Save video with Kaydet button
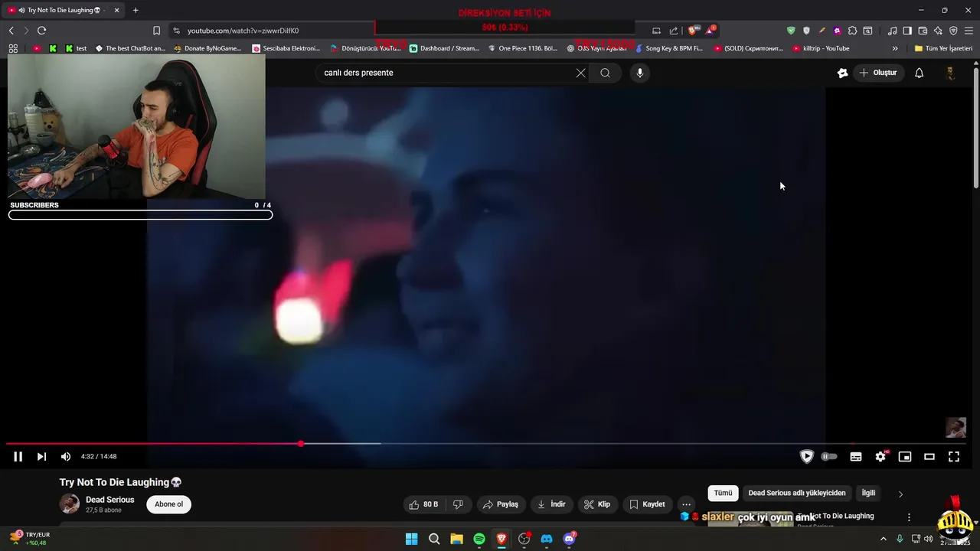The image size is (980, 551). click(x=647, y=504)
